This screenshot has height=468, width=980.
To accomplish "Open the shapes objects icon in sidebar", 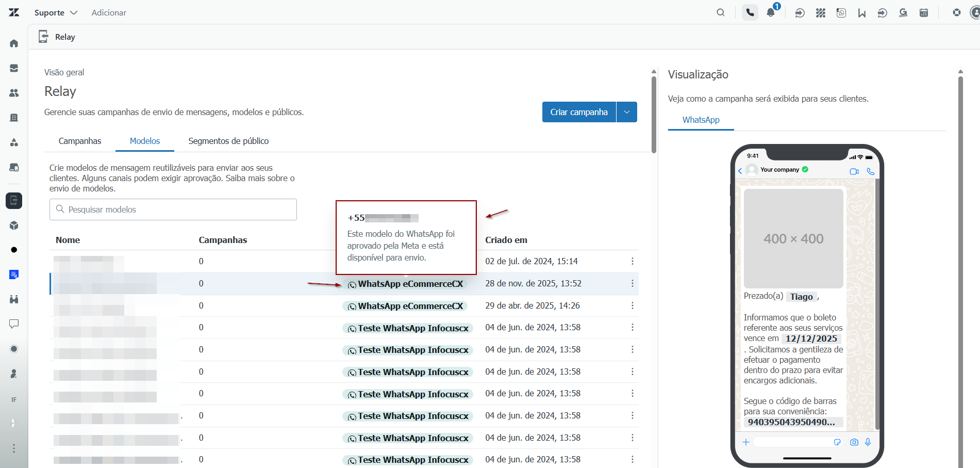I will click(x=14, y=142).
